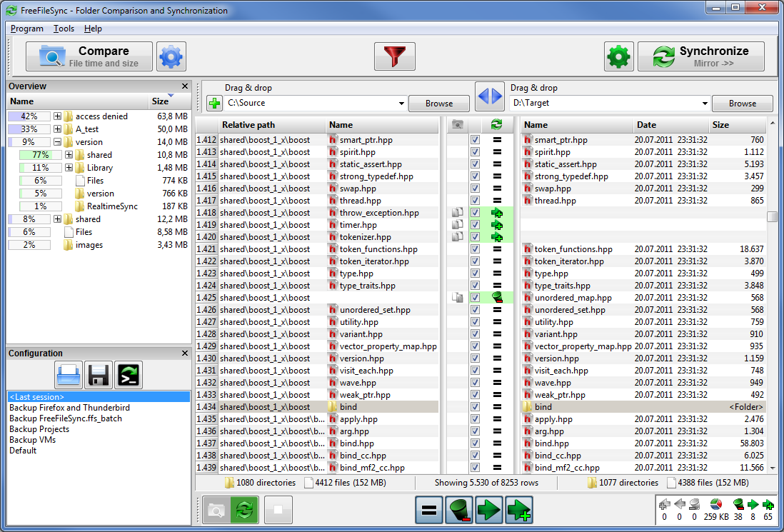Sort overview by Size column header

point(170,101)
